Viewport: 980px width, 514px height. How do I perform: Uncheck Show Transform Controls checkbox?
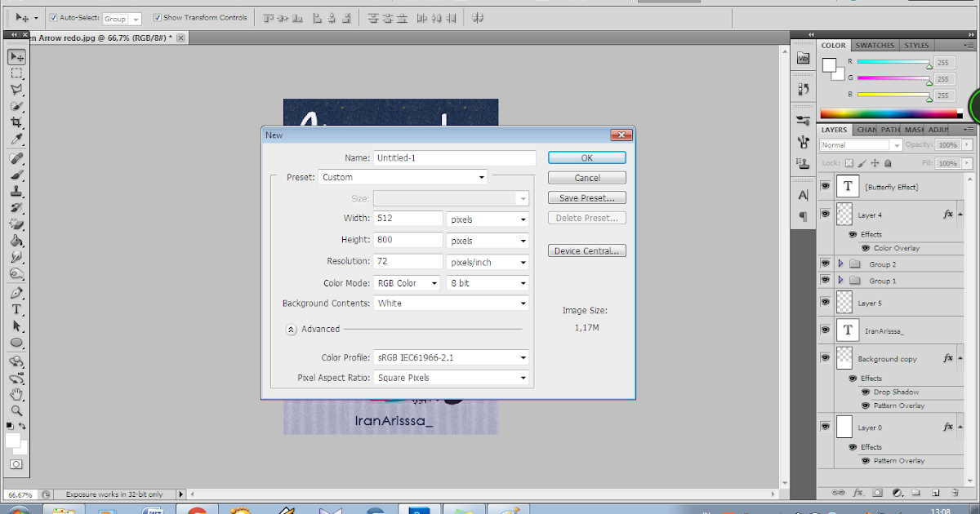pos(158,17)
